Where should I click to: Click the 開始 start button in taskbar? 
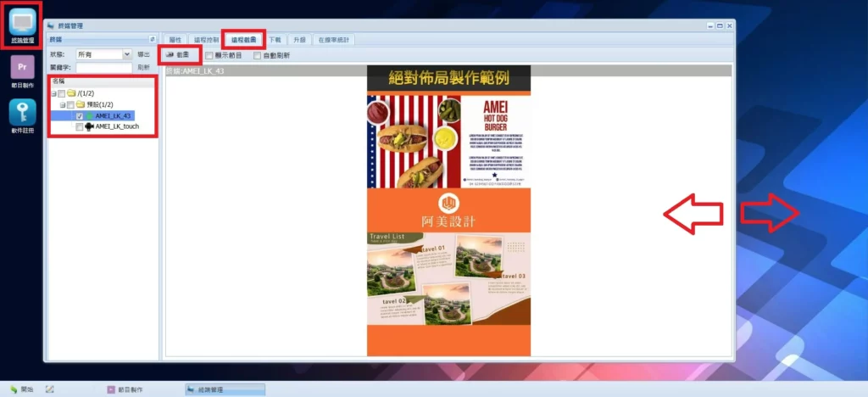pos(23,389)
